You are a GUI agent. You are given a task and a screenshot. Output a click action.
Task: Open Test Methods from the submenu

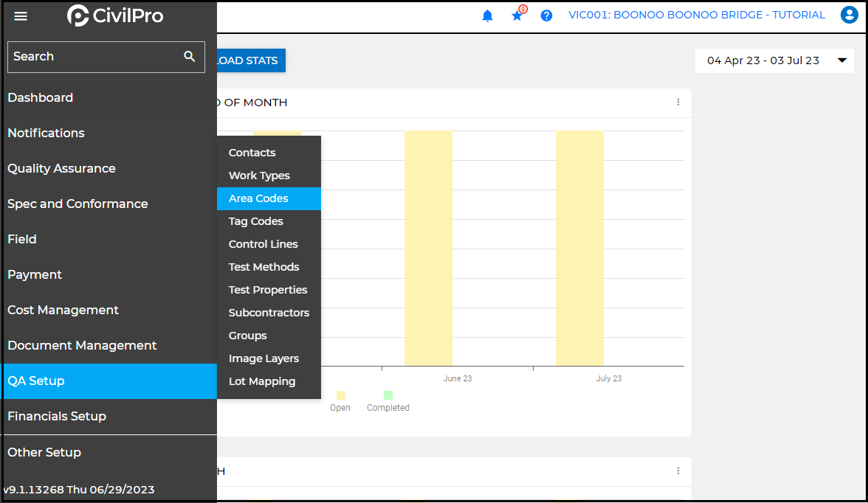[x=263, y=267]
